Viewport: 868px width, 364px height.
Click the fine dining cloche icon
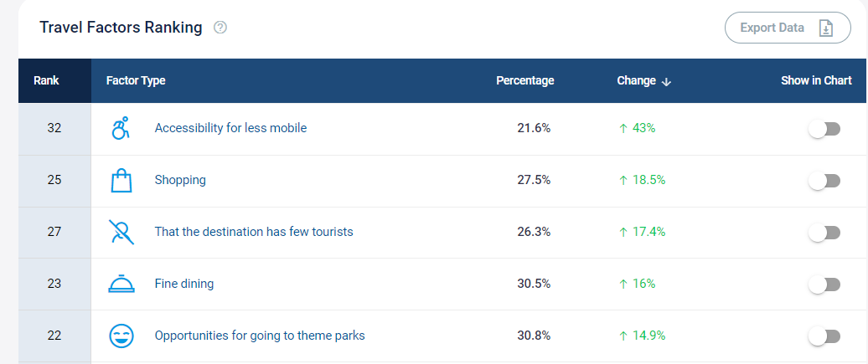[x=121, y=284]
